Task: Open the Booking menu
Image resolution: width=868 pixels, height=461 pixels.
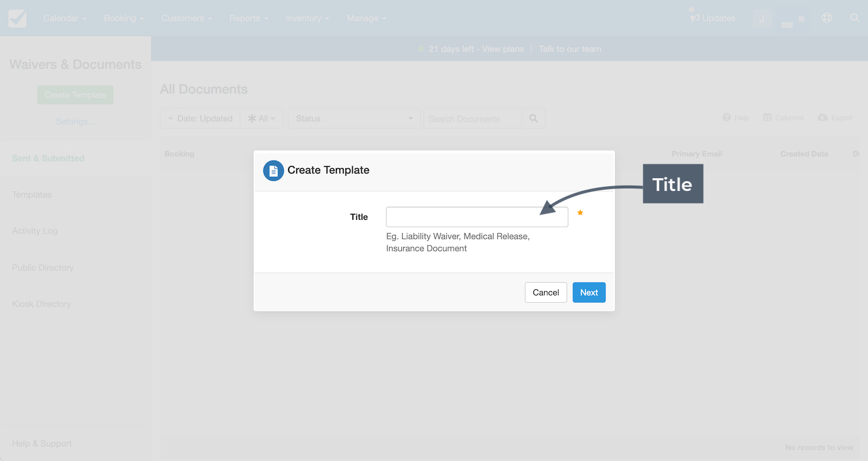Action: (124, 18)
